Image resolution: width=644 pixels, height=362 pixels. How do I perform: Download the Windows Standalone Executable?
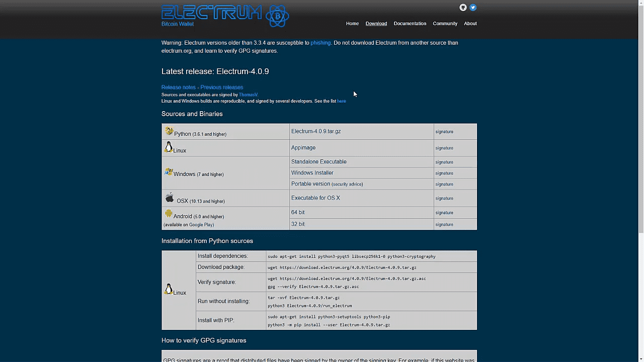tap(319, 162)
